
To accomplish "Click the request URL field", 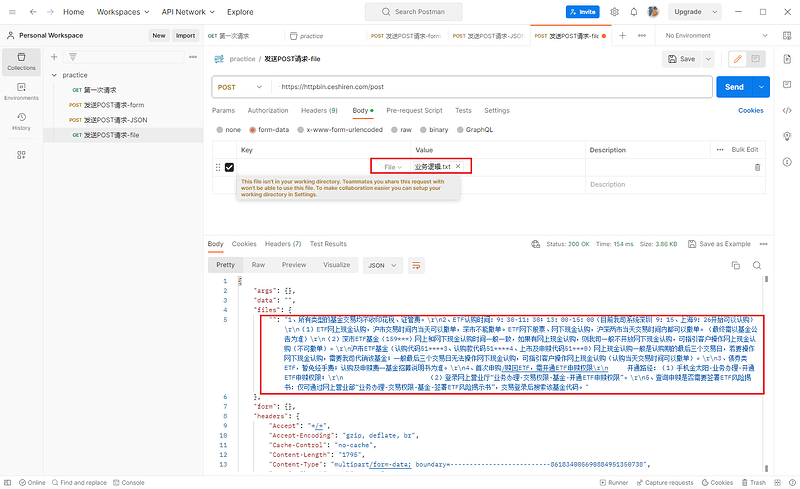I will tap(492, 87).
